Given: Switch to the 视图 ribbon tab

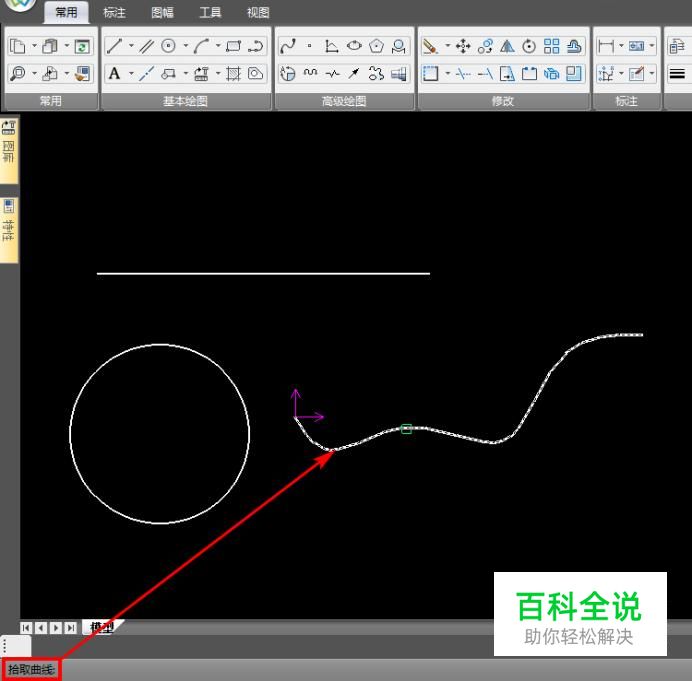Looking at the screenshot, I should [x=258, y=12].
